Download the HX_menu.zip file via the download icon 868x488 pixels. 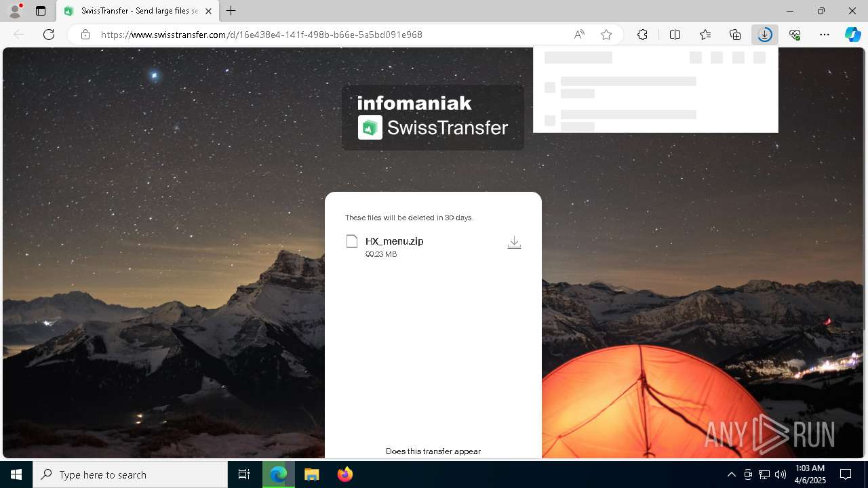pyautogui.click(x=514, y=243)
